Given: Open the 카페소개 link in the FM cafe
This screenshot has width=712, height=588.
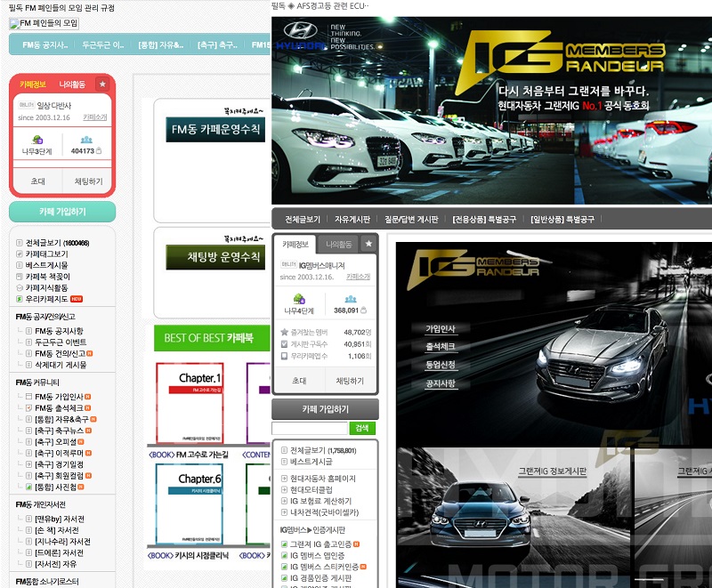Looking at the screenshot, I should (95, 117).
